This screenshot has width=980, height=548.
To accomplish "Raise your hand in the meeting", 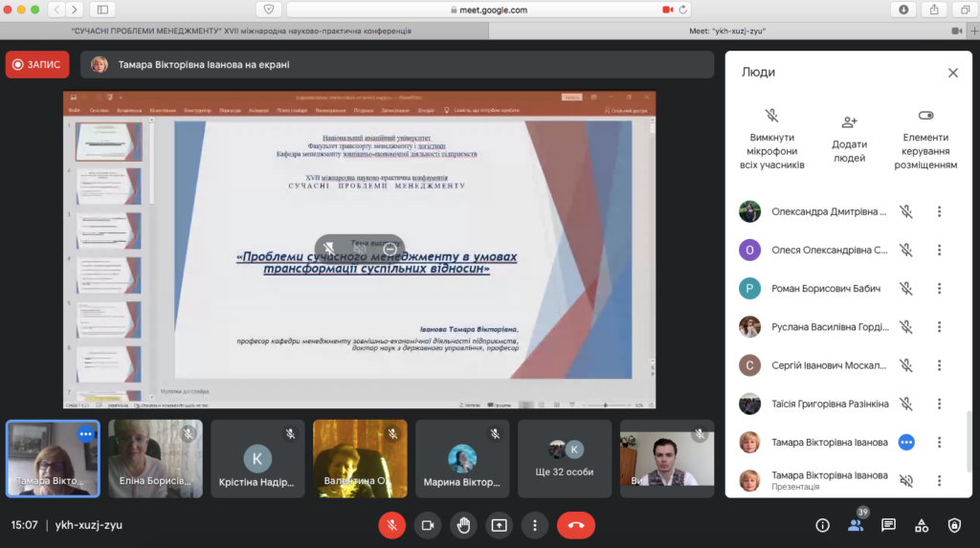I will tap(463, 525).
